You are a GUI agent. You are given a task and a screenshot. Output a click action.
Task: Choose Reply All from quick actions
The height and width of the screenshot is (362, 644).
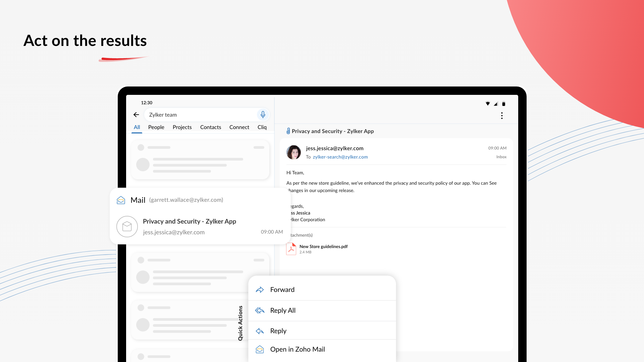click(x=322, y=310)
